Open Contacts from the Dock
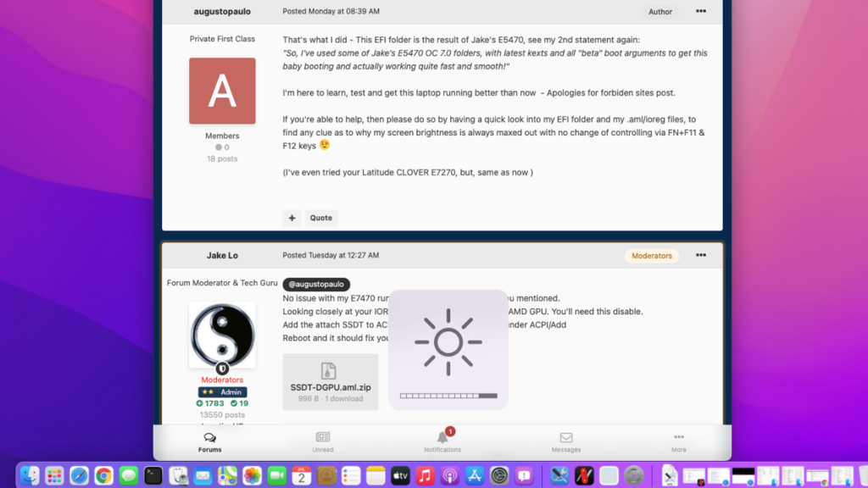The height and width of the screenshot is (488, 868). 326,476
